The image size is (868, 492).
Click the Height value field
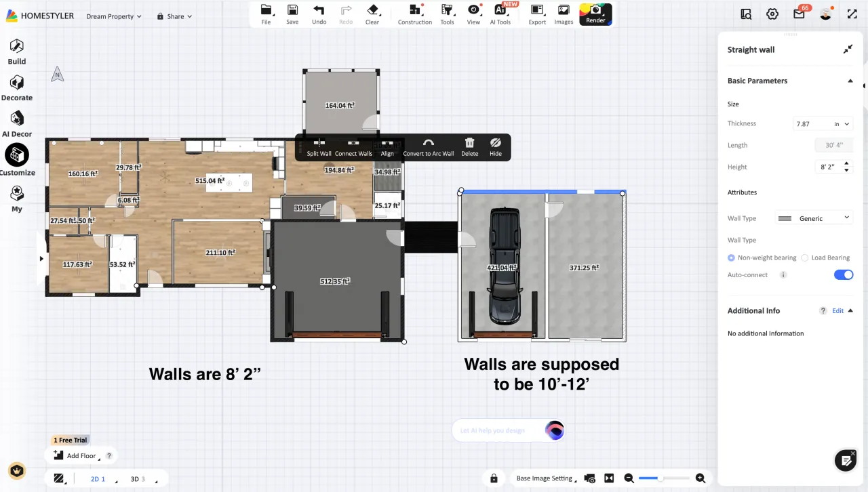(x=828, y=167)
